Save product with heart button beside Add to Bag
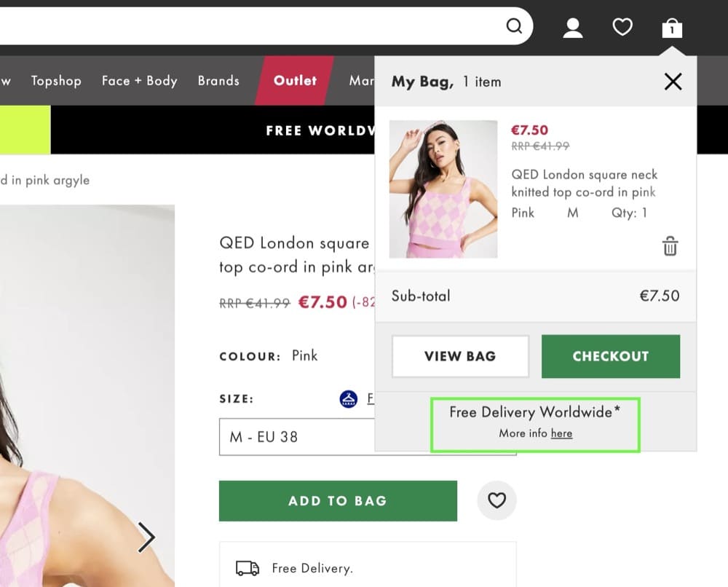This screenshot has width=728, height=587. [496, 500]
